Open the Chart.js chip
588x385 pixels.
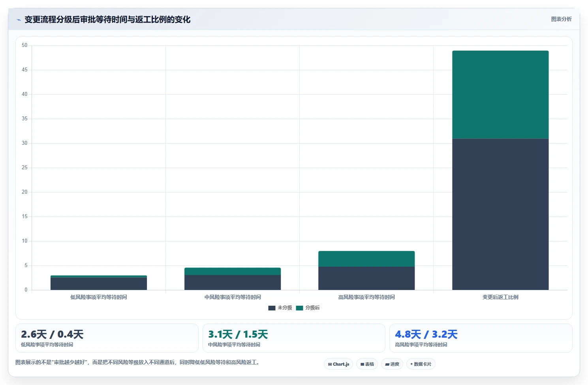338,364
